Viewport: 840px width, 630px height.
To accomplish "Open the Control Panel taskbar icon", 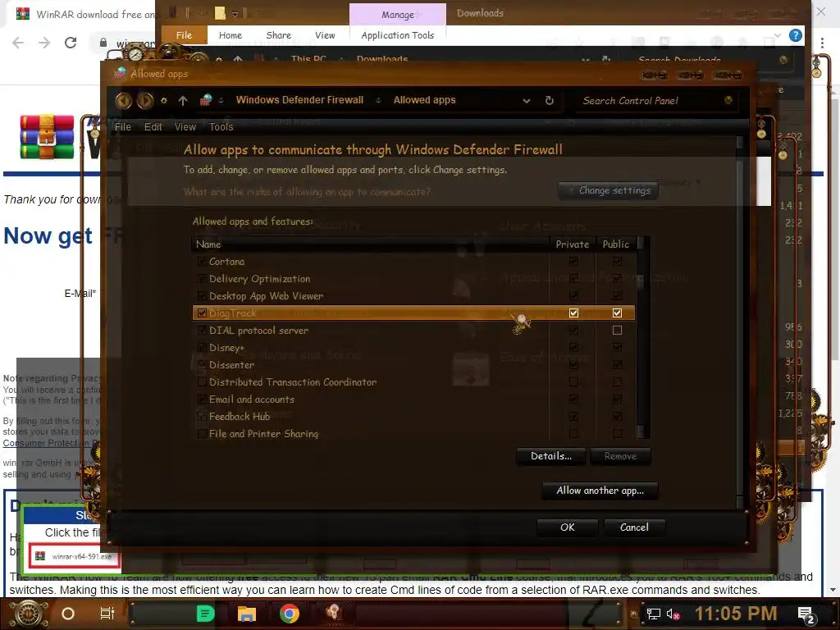I will [333, 613].
